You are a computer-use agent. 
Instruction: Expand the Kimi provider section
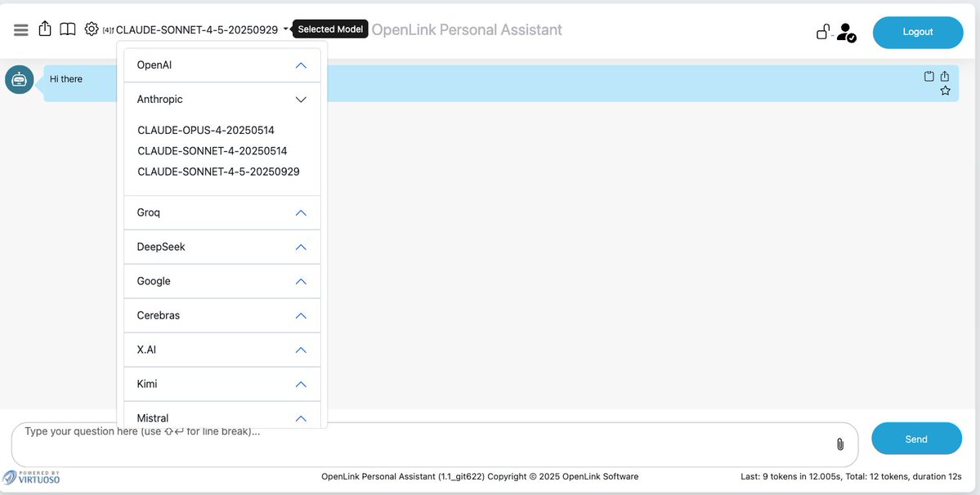(222, 385)
